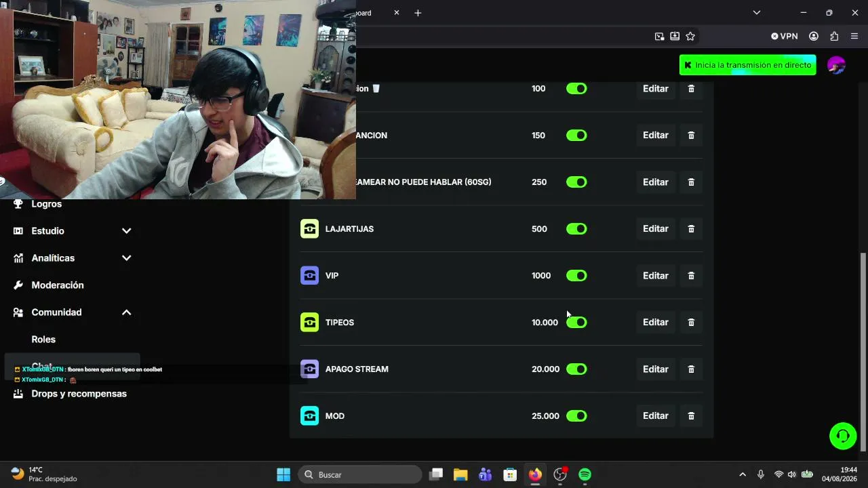
Task: Delete the LAJARTIJAS reward with trash icon
Action: coord(691,229)
